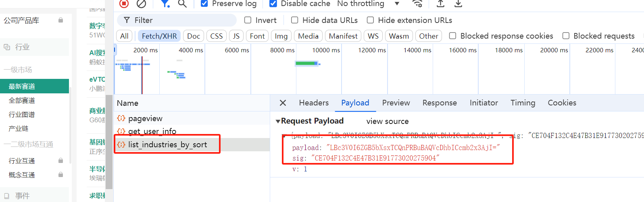Open the network search magnifier

point(182,4)
